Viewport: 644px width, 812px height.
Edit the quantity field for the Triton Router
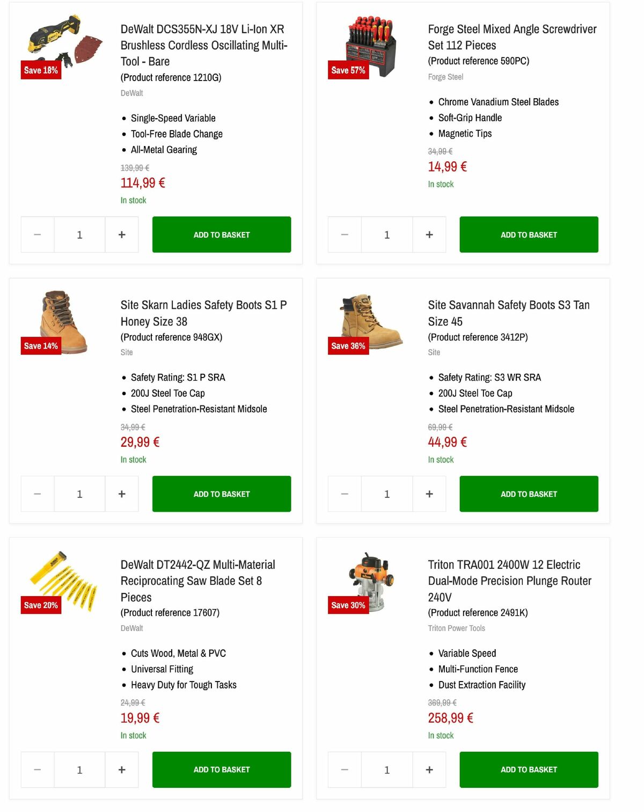point(386,770)
